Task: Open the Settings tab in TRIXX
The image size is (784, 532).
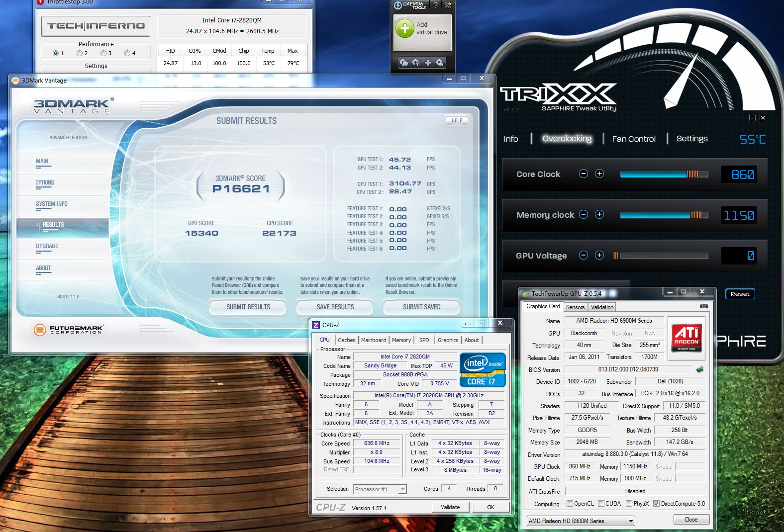Action: coord(692,139)
